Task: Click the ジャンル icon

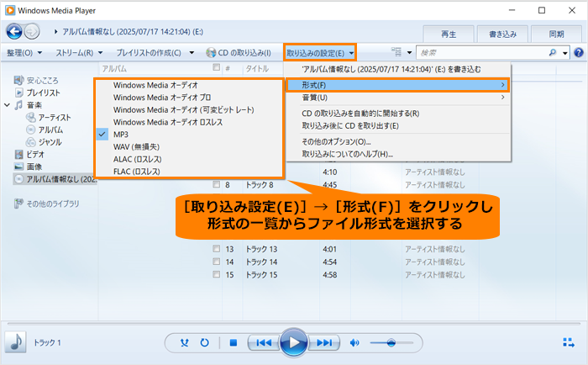Action: [31, 142]
